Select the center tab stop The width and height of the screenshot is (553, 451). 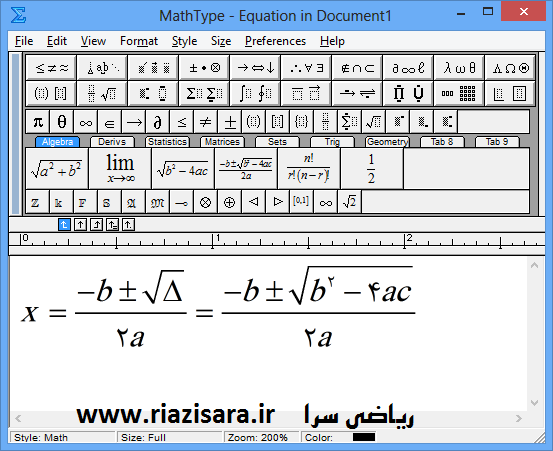(80, 225)
